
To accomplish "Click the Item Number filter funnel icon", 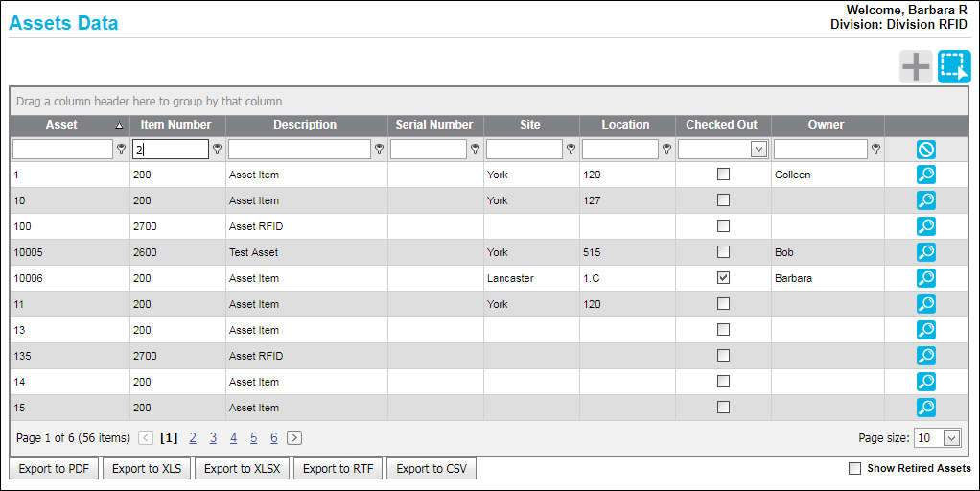I will coord(217,150).
